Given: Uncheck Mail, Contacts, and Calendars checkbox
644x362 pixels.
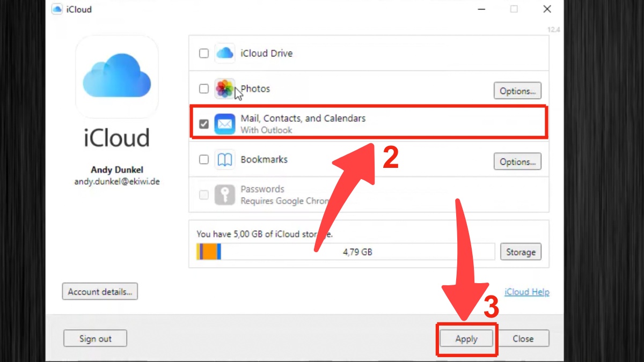Looking at the screenshot, I should [x=204, y=124].
